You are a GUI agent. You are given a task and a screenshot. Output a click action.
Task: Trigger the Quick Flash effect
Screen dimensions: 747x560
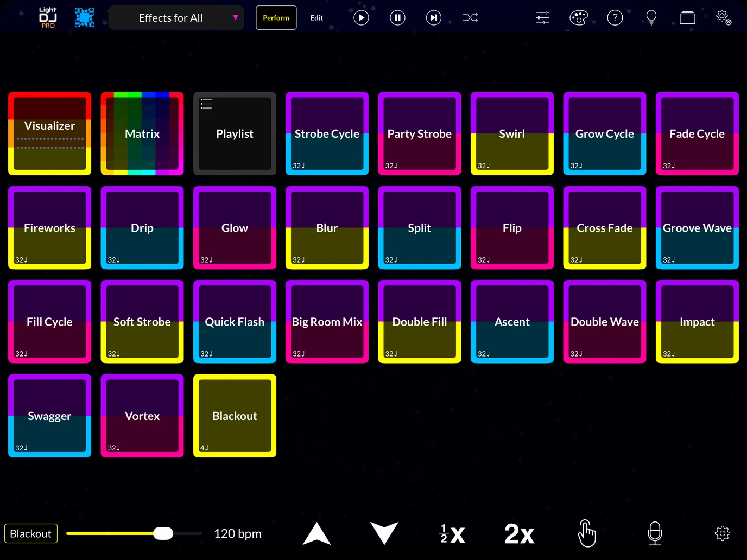coord(235,322)
